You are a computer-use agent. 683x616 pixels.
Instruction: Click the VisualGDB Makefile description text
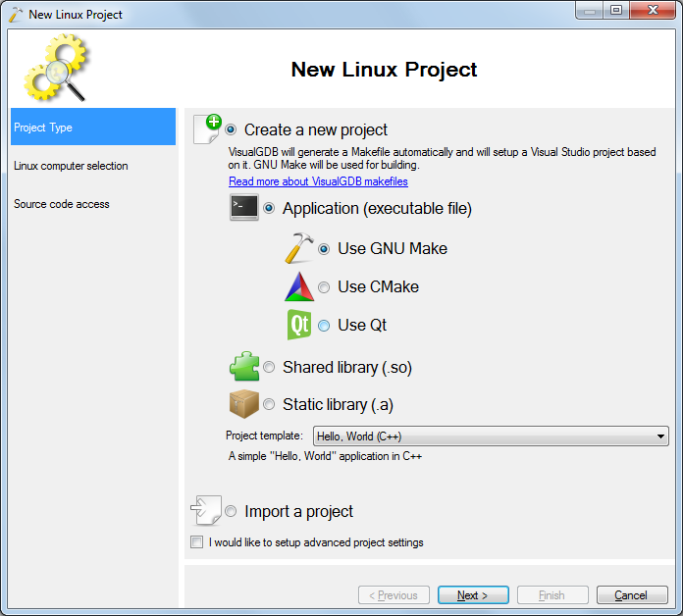(442, 159)
